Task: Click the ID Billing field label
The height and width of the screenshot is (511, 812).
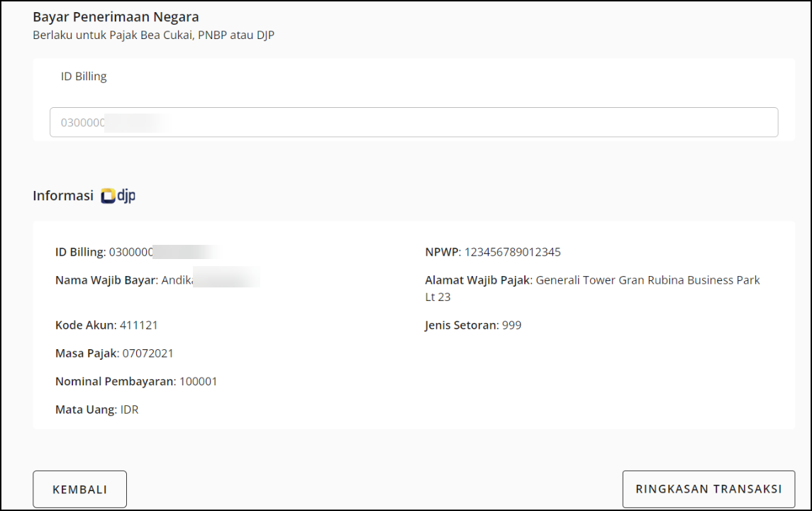Action: 84,77
